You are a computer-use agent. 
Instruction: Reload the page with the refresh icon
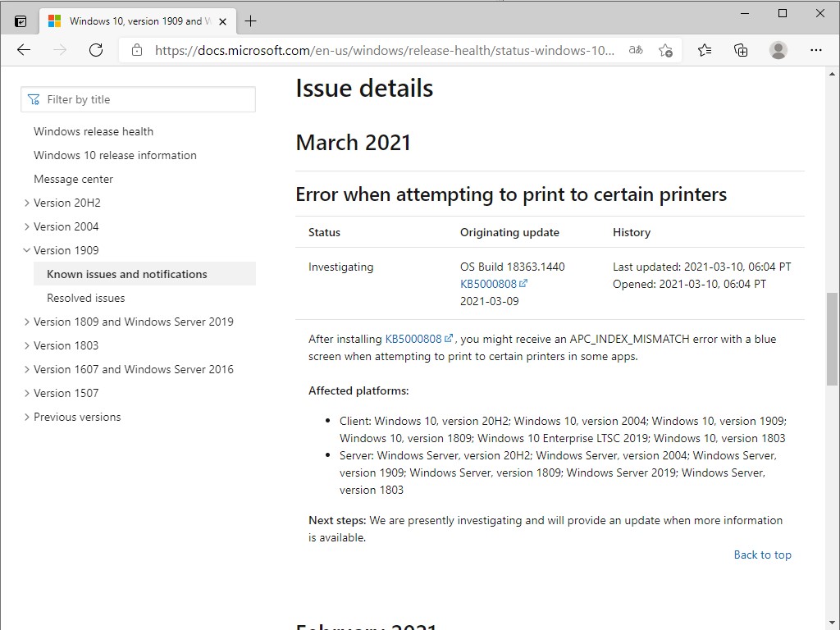[96, 50]
